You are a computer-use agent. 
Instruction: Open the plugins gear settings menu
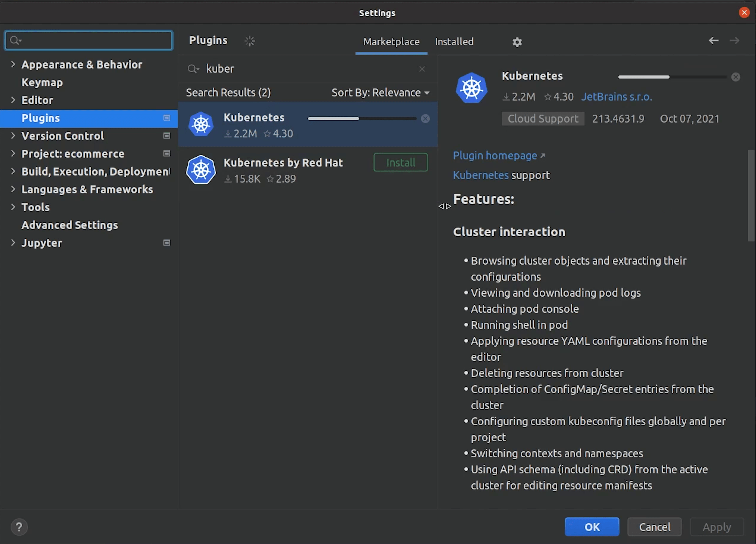click(517, 42)
